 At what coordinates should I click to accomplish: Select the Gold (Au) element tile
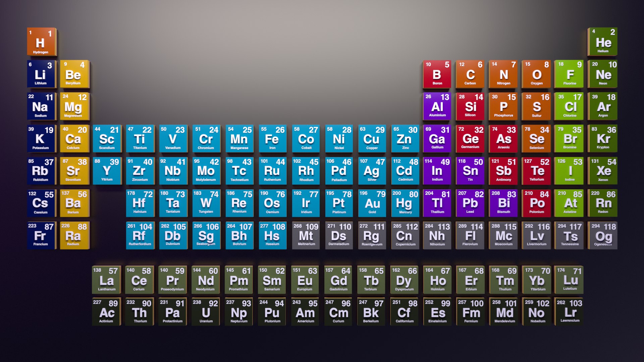click(372, 203)
